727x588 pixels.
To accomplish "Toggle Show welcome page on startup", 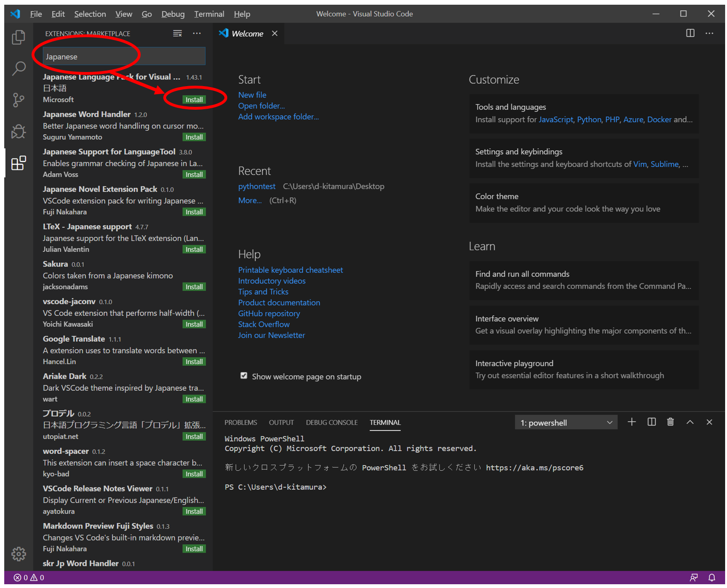I will tap(244, 376).
